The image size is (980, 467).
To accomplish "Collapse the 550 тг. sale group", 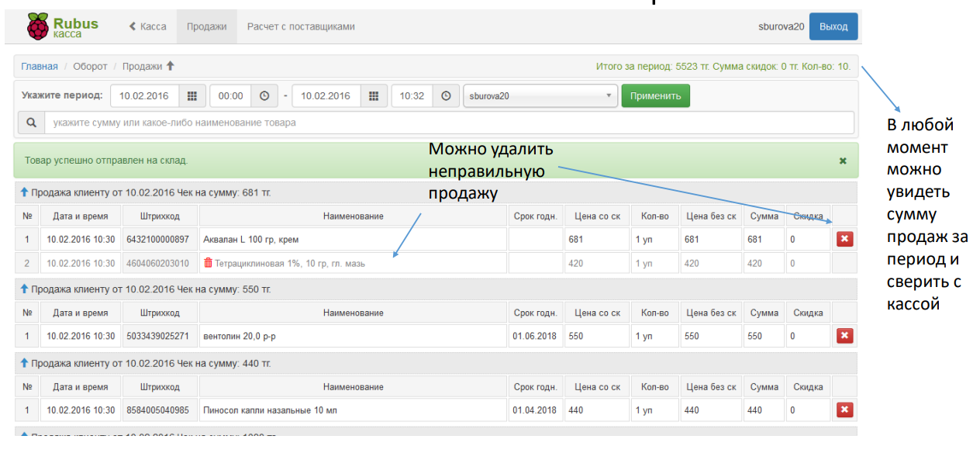I will pyautogui.click(x=24, y=289).
